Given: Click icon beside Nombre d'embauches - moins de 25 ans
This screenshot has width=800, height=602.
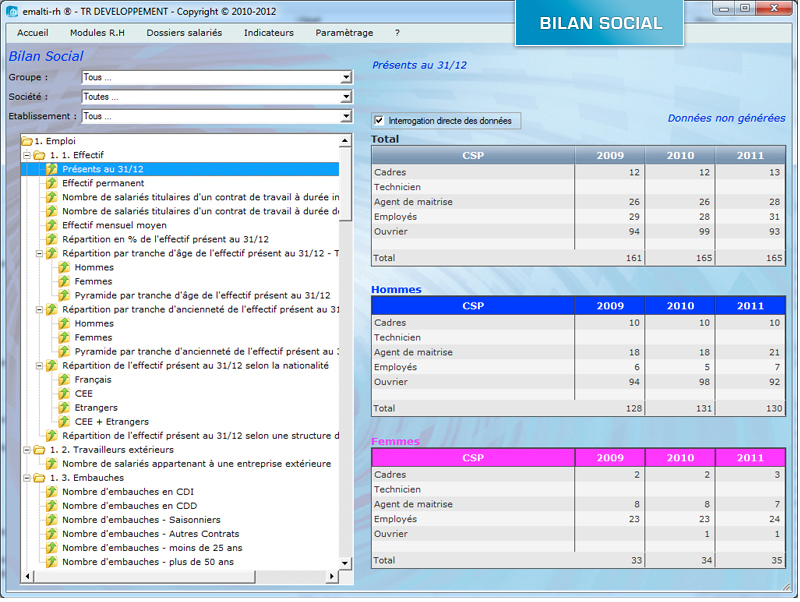Looking at the screenshot, I should click(x=52, y=548).
